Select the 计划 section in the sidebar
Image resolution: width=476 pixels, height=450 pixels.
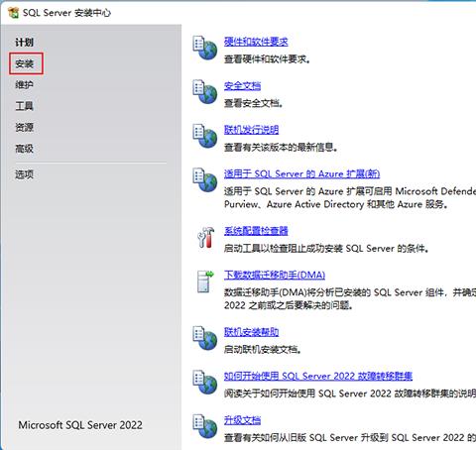tap(25, 43)
